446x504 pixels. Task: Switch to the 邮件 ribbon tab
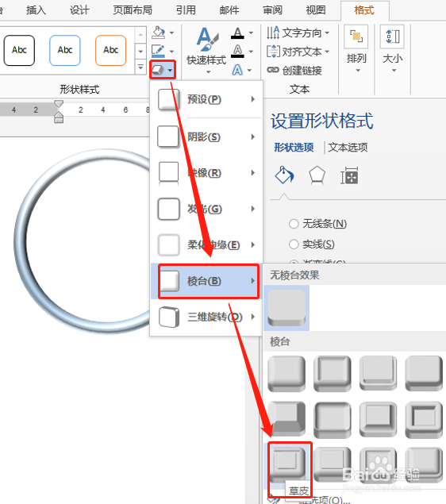229,10
